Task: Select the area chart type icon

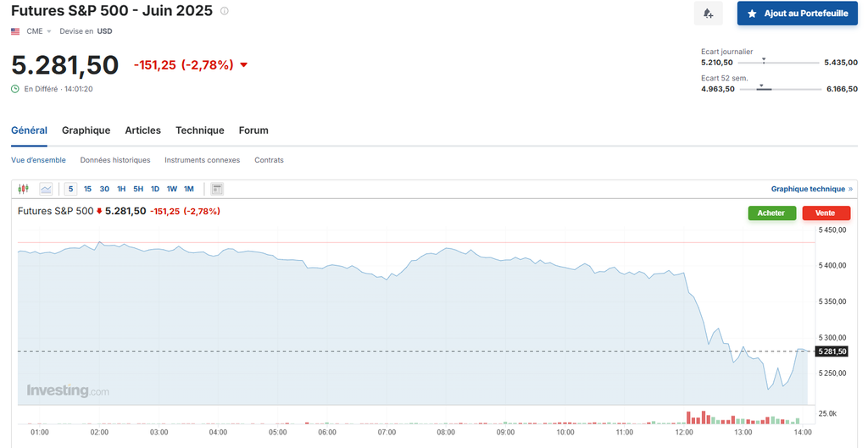Action: pyautogui.click(x=46, y=189)
